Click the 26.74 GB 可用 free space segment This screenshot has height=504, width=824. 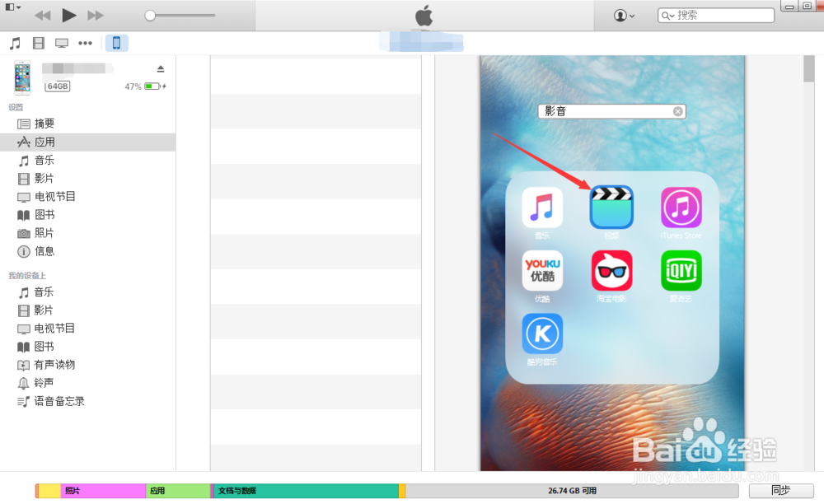(572, 491)
